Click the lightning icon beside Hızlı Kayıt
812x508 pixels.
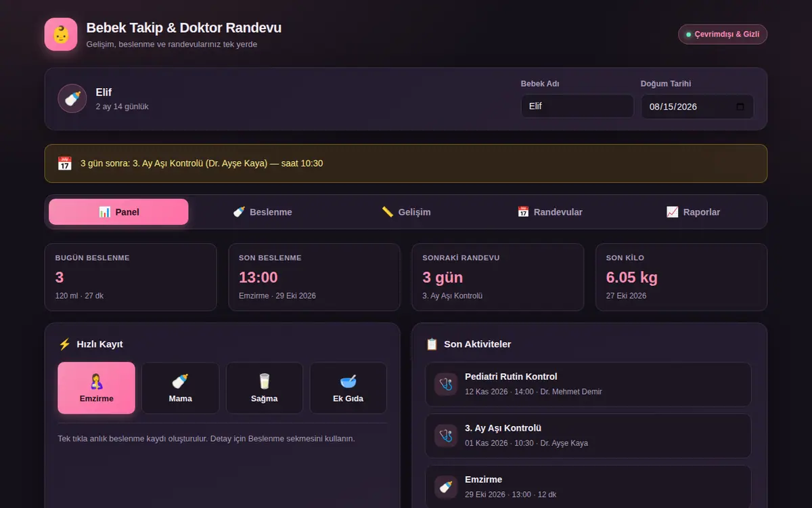tap(64, 344)
